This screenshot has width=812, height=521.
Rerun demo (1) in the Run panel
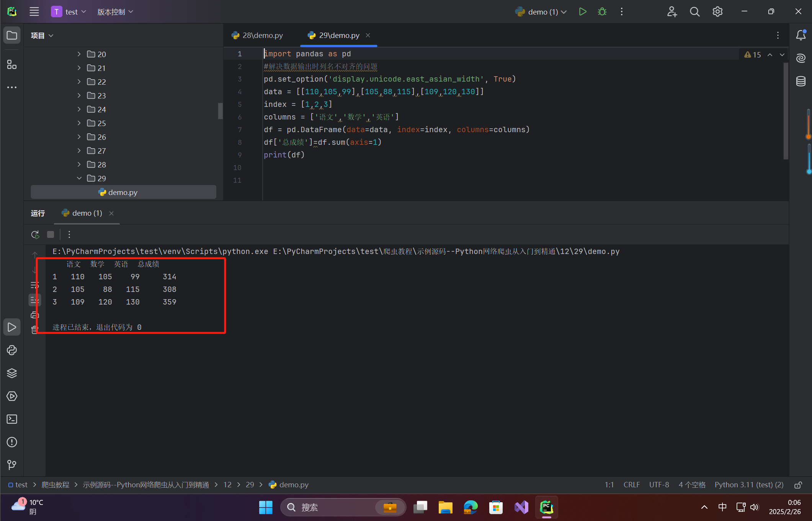pyautogui.click(x=35, y=234)
